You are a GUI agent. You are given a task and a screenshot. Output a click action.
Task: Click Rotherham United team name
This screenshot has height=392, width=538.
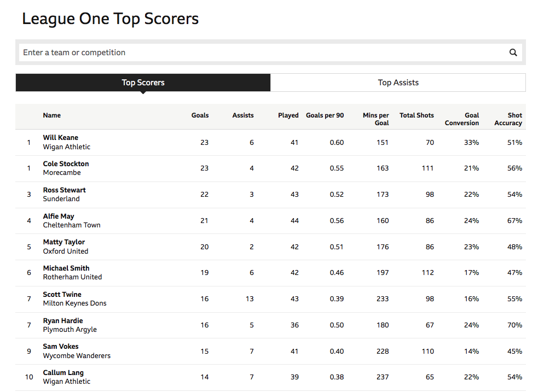click(x=72, y=277)
